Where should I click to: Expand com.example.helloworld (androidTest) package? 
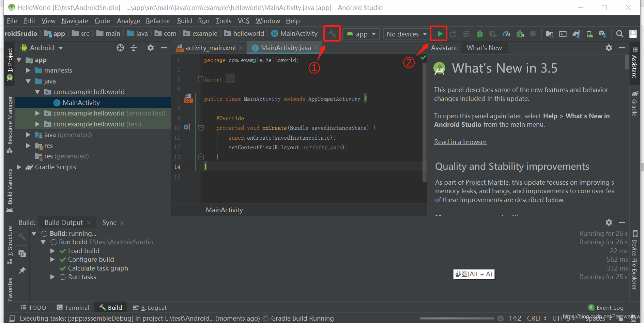[x=37, y=113]
